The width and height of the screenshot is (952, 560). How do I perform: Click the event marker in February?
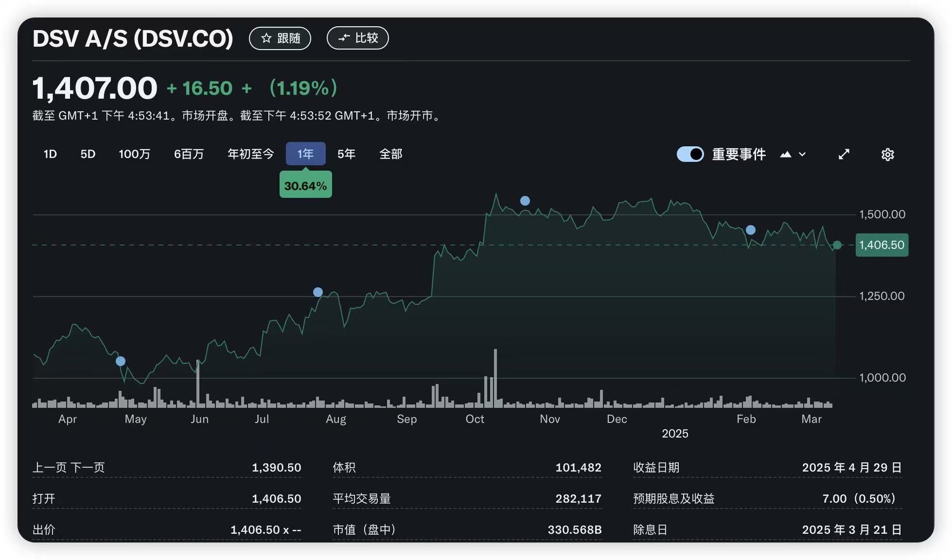click(x=751, y=230)
